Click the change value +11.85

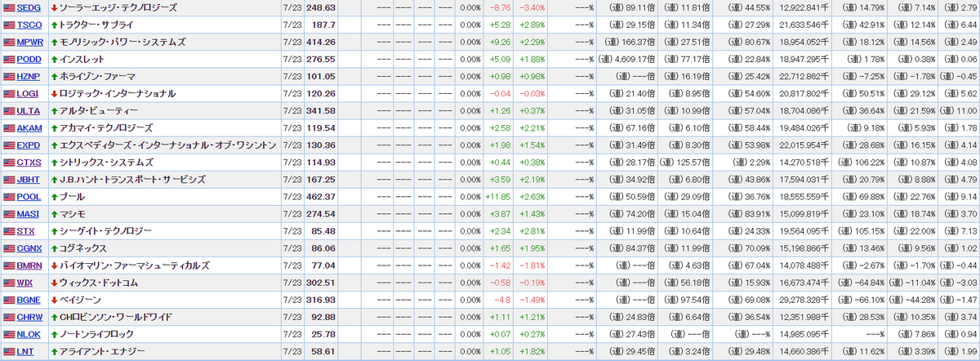[498, 196]
